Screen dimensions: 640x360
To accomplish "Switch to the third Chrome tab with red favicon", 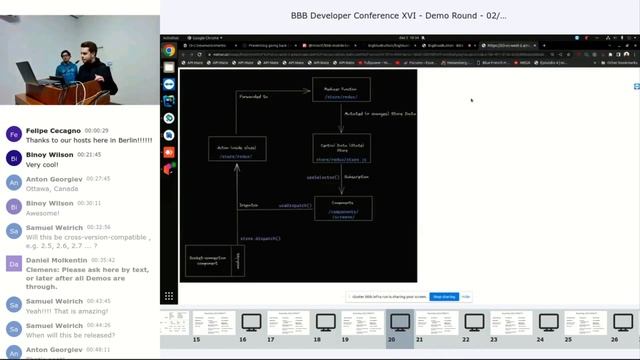I will (329, 45).
